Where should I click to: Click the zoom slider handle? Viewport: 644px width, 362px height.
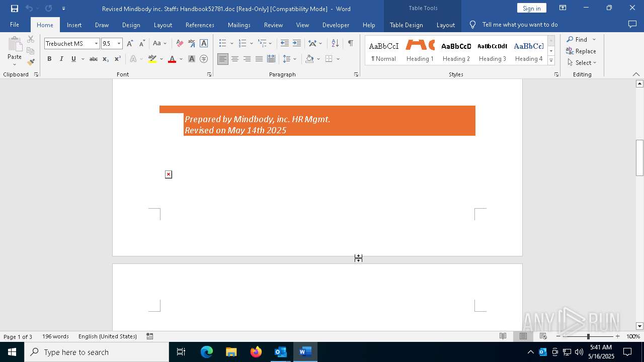588,336
